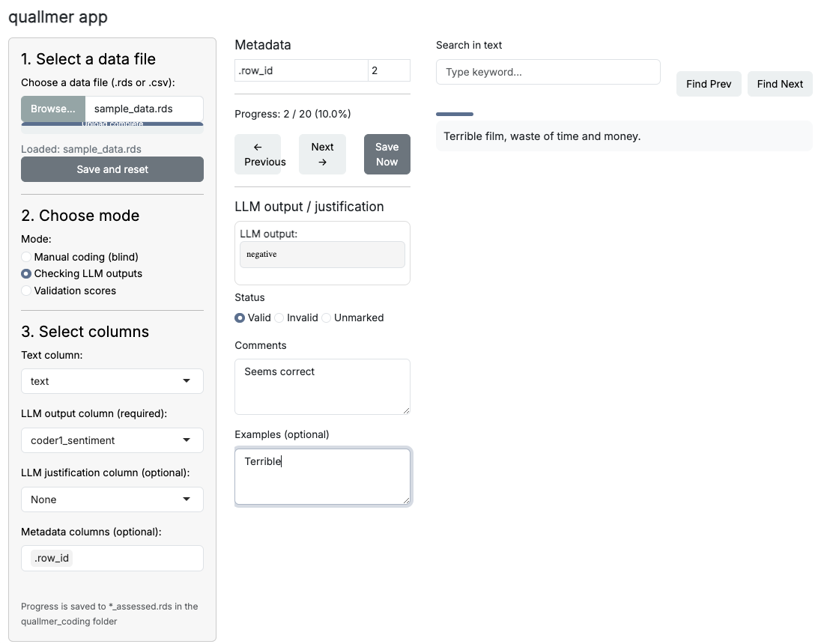Focus the Type keyword search box
This screenshot has width=830, height=644.
tap(548, 72)
